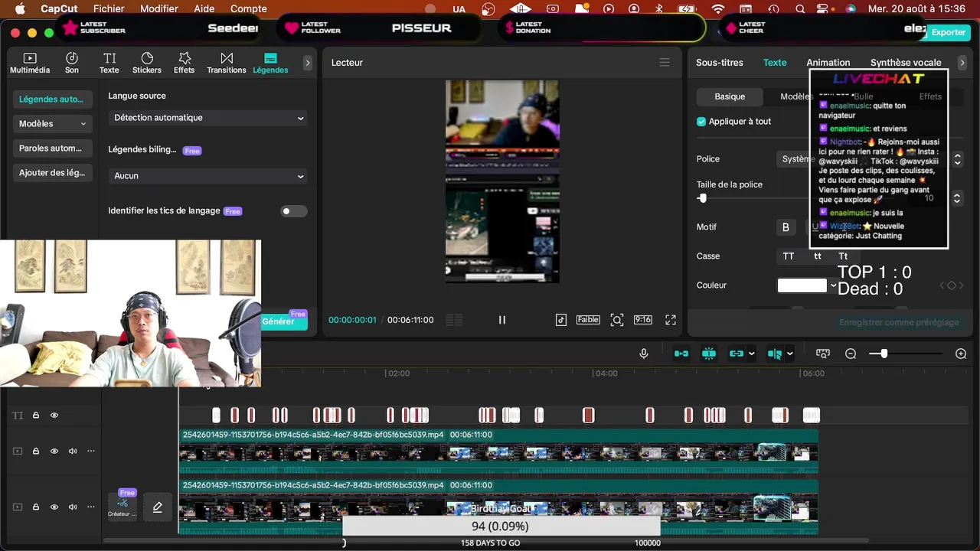Toggle the linkage icon in timeline toolbar
This screenshot has height=551, width=980.
(x=736, y=354)
